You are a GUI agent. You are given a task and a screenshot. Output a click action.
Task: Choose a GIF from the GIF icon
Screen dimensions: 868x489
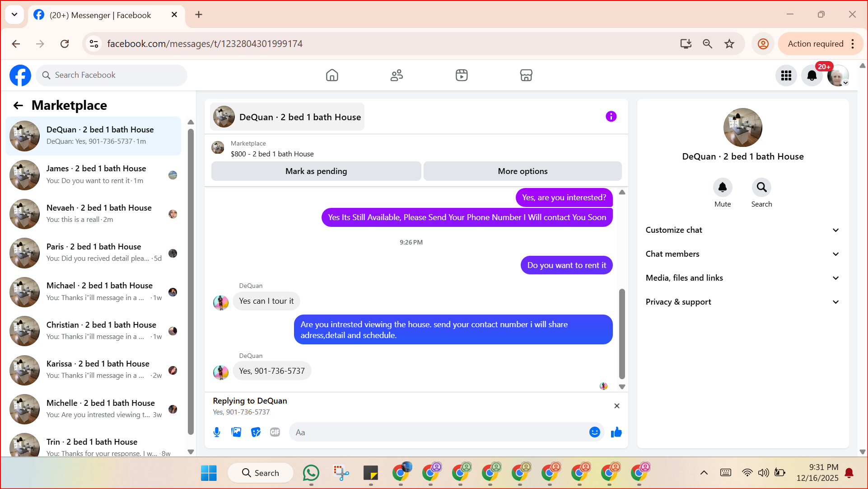click(275, 433)
